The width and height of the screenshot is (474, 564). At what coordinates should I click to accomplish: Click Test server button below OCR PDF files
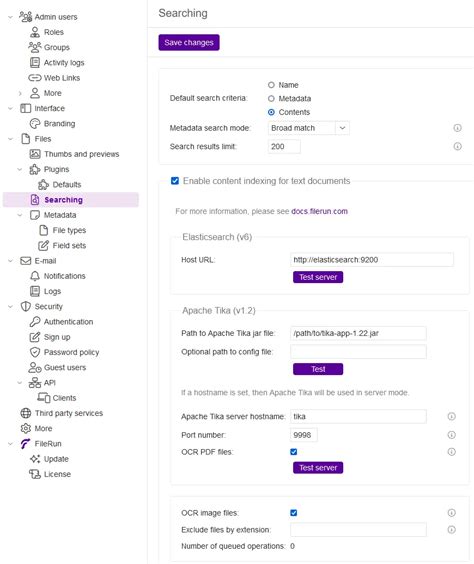[x=318, y=468]
